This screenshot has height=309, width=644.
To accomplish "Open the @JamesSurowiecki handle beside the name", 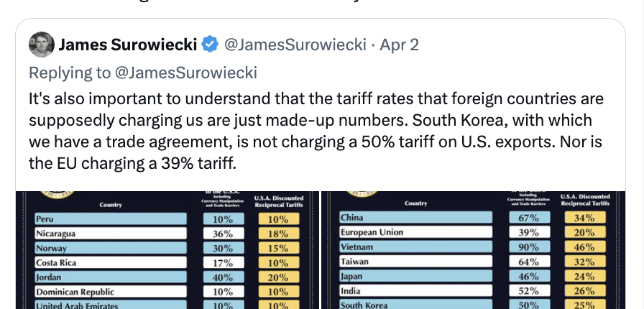I will [x=295, y=46].
